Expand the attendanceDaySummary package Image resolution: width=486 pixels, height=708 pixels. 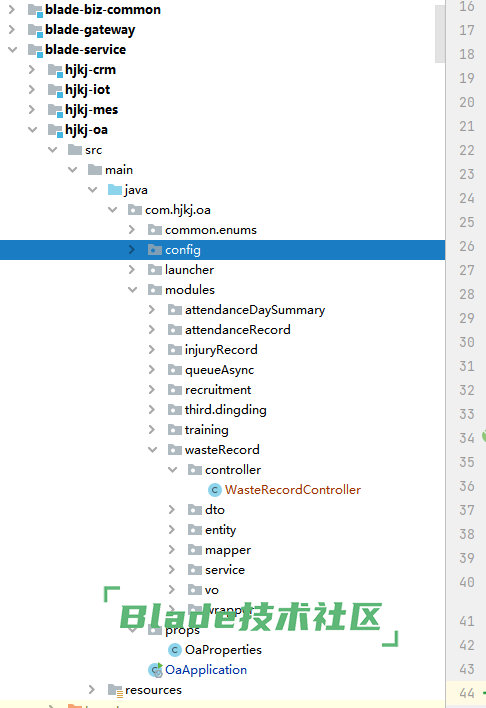152,310
